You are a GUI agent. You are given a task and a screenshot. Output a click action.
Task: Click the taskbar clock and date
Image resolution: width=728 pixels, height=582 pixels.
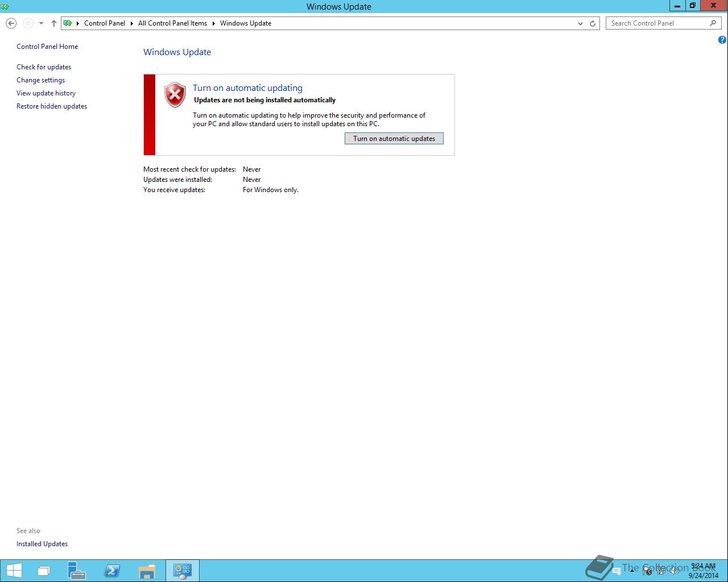[704, 571]
